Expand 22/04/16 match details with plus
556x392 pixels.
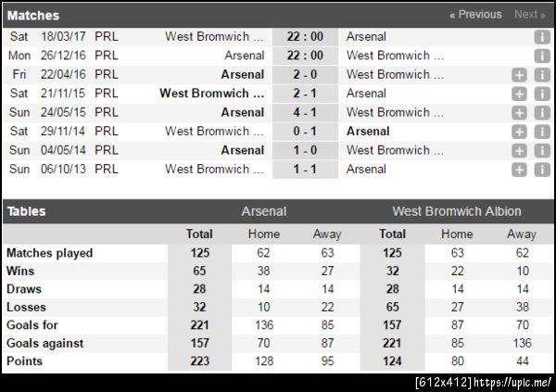pyautogui.click(x=519, y=75)
